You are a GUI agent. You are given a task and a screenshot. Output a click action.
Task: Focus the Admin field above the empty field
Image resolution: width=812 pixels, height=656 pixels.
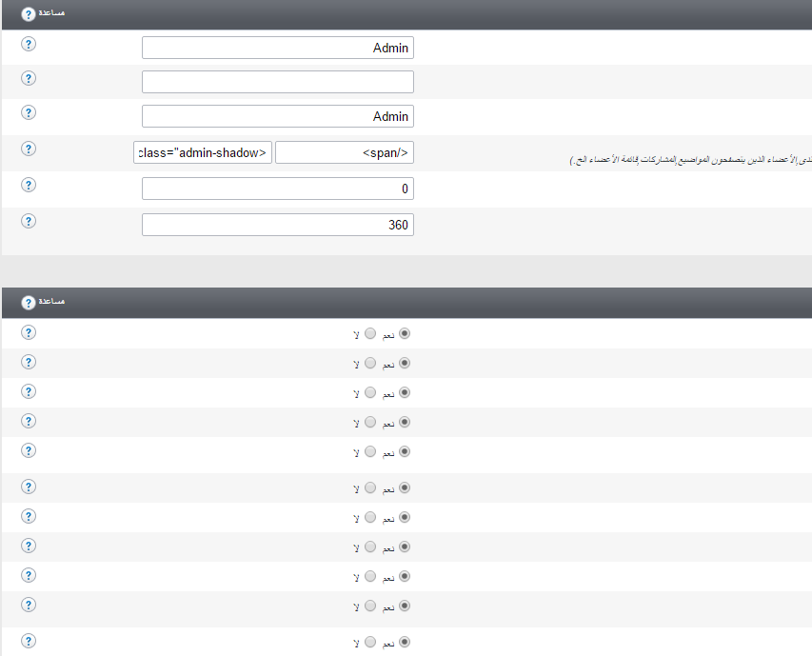[x=278, y=48]
